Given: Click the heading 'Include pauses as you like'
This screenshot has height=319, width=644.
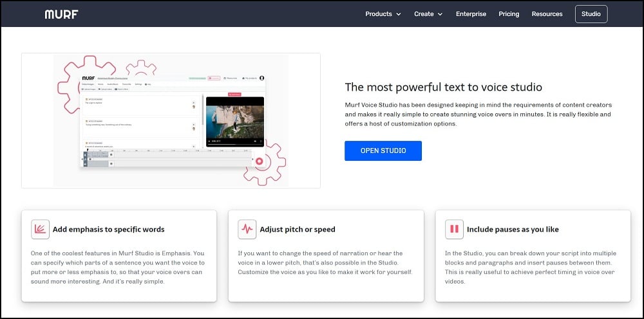Looking at the screenshot, I should (x=513, y=229).
